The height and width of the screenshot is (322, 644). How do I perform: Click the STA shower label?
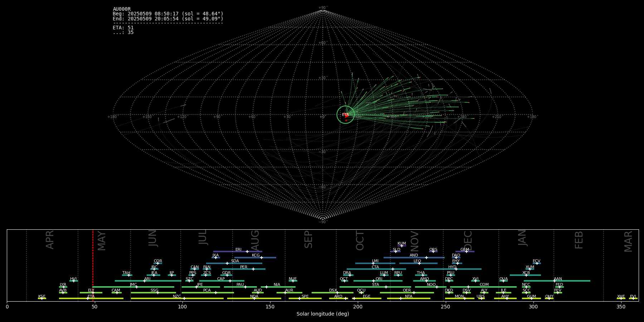point(375,284)
